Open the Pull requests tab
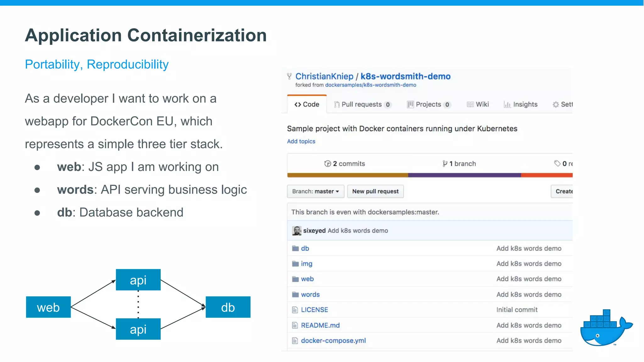Screen dimensions: 644x362 pos(363,104)
